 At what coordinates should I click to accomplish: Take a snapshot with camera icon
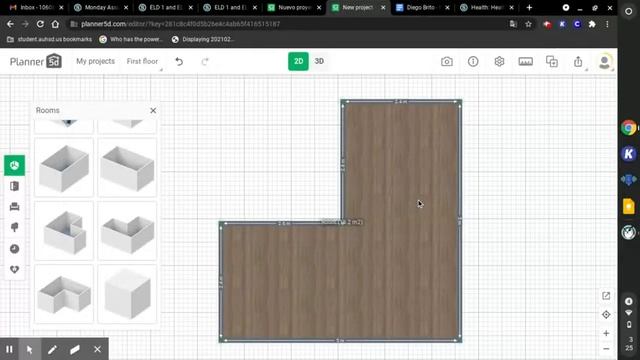[x=447, y=62]
